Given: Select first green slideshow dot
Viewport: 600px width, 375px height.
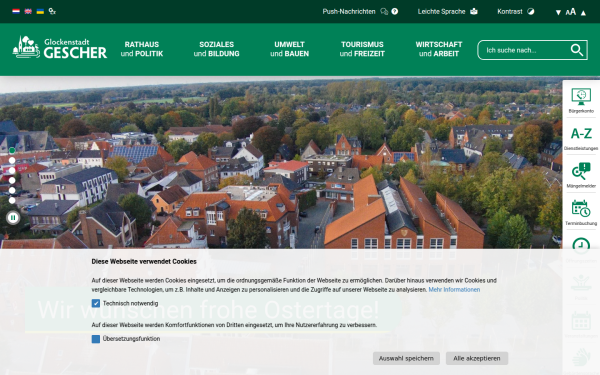Looking at the screenshot, I should (x=12, y=150).
